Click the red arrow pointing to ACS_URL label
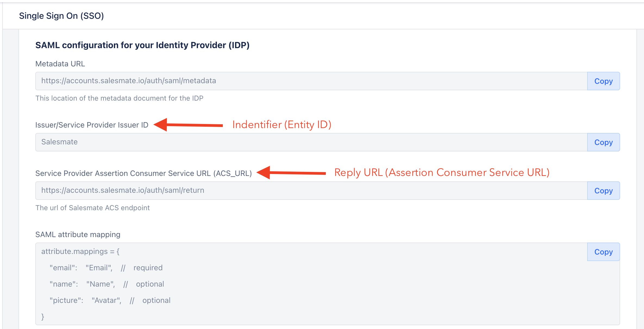The height and width of the screenshot is (329, 644). (x=291, y=173)
